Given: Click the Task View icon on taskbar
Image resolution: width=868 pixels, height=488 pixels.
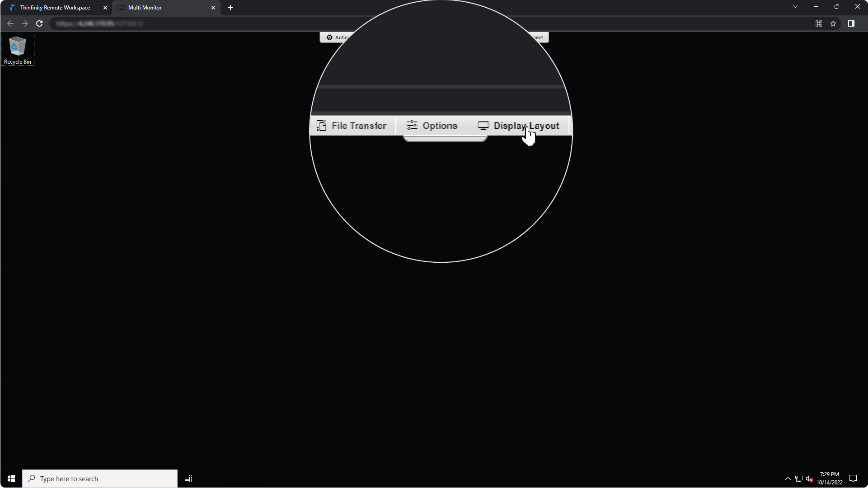Looking at the screenshot, I should (188, 479).
